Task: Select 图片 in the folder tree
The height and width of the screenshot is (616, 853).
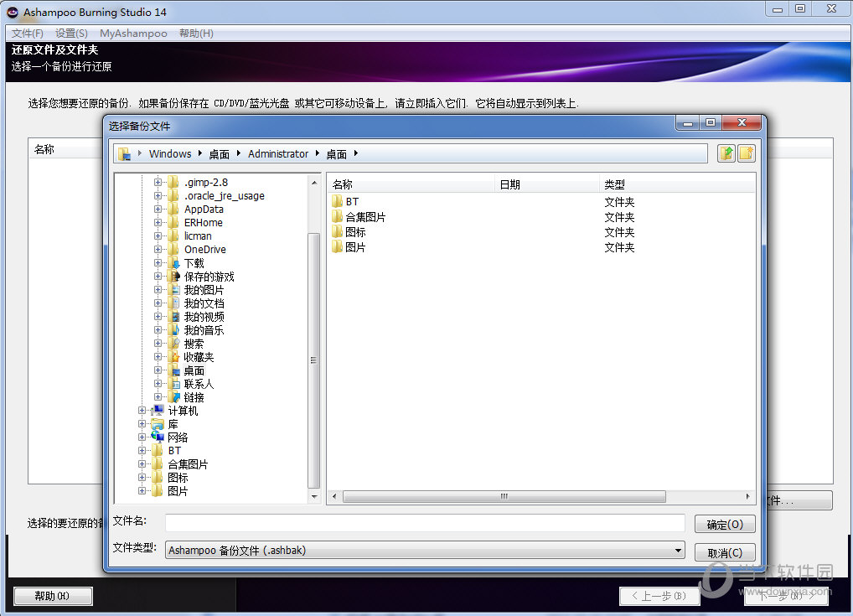Action: 178,491
